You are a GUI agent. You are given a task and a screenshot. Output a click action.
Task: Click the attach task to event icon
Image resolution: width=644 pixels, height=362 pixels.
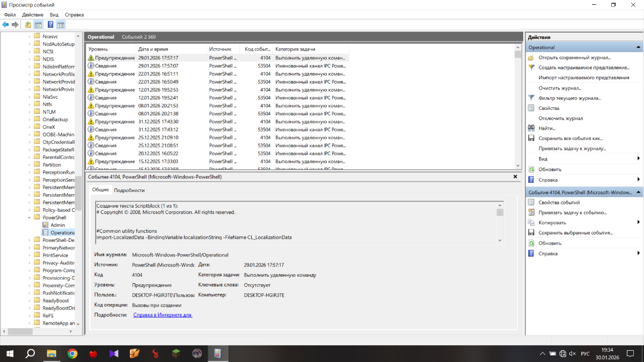pyautogui.click(x=531, y=212)
